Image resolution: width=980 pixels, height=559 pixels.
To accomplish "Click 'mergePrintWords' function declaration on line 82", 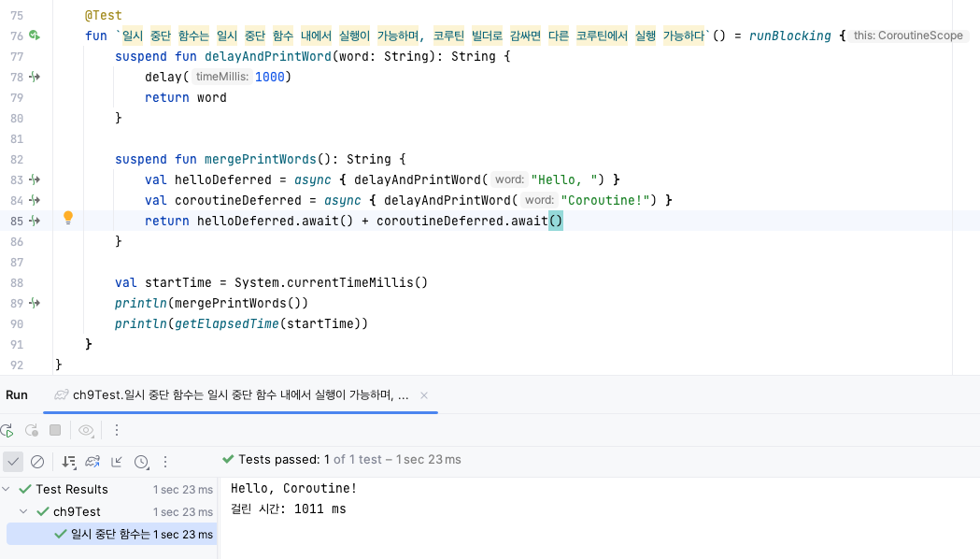I will click(x=261, y=160).
